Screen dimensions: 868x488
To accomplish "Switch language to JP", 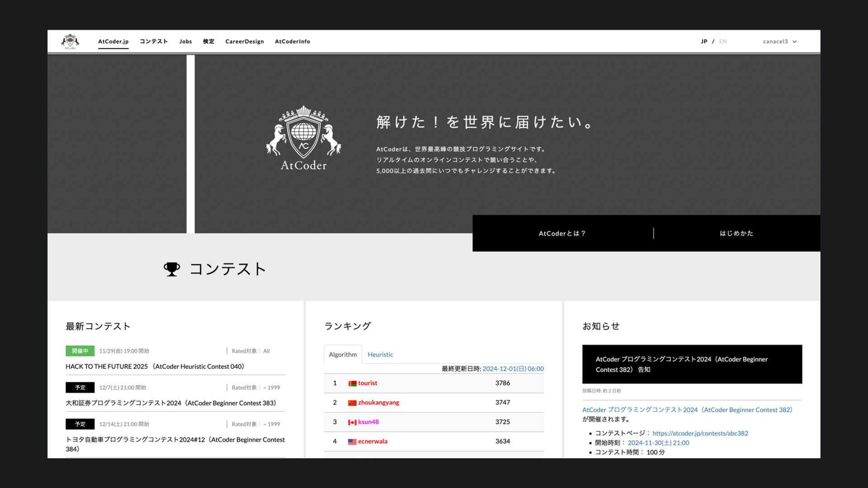I will pos(704,42).
